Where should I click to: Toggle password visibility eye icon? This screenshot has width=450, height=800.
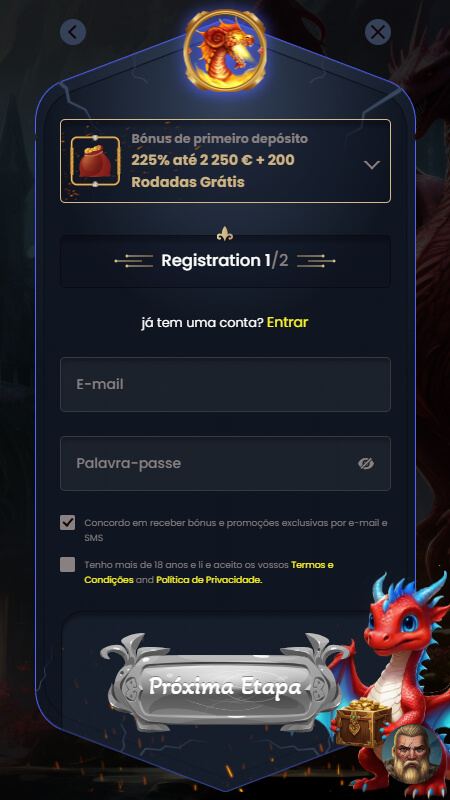(366, 463)
